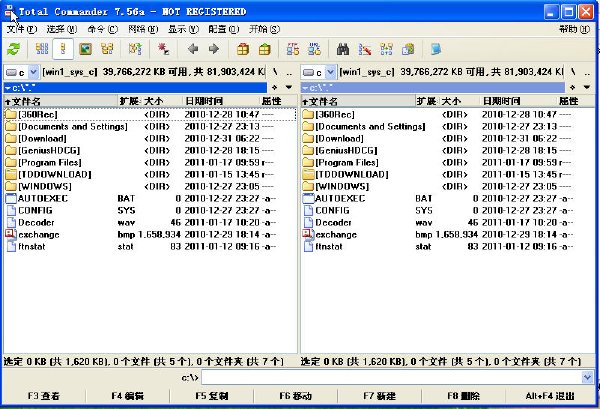Click the copy names to clipboard icon
Viewport: 600px width, 409px height.
408,49
